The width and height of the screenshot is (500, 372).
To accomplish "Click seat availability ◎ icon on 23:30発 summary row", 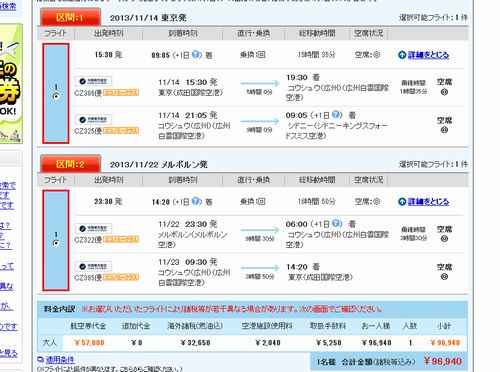I will 376,201.
